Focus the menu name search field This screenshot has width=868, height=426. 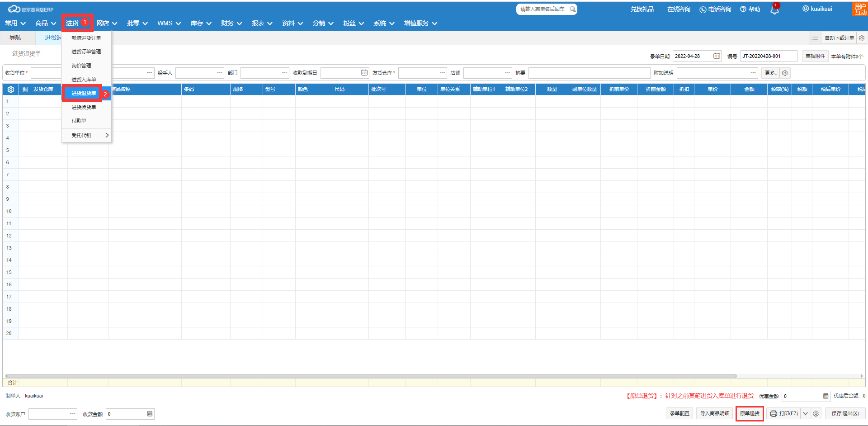(542, 9)
